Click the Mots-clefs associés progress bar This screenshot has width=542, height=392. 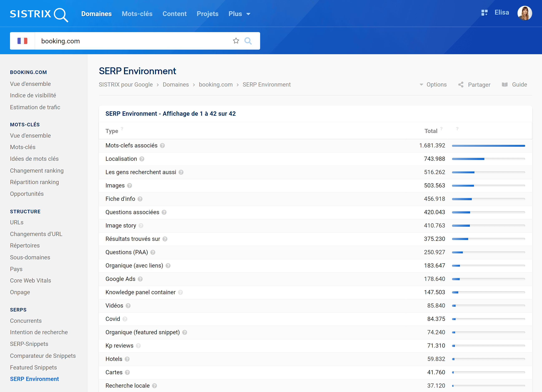[488, 146]
